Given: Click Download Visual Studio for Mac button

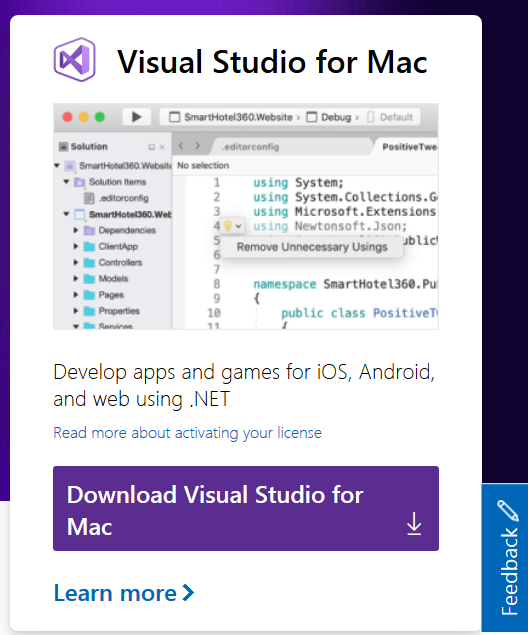Looking at the screenshot, I should [x=246, y=508].
